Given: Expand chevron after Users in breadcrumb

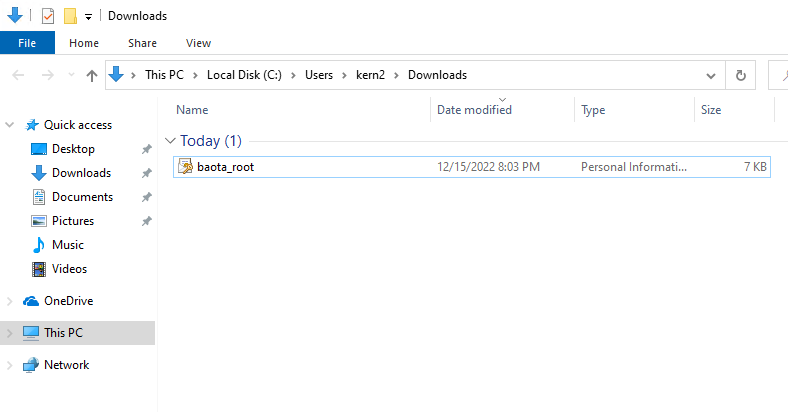Looking at the screenshot, I should tap(344, 75).
